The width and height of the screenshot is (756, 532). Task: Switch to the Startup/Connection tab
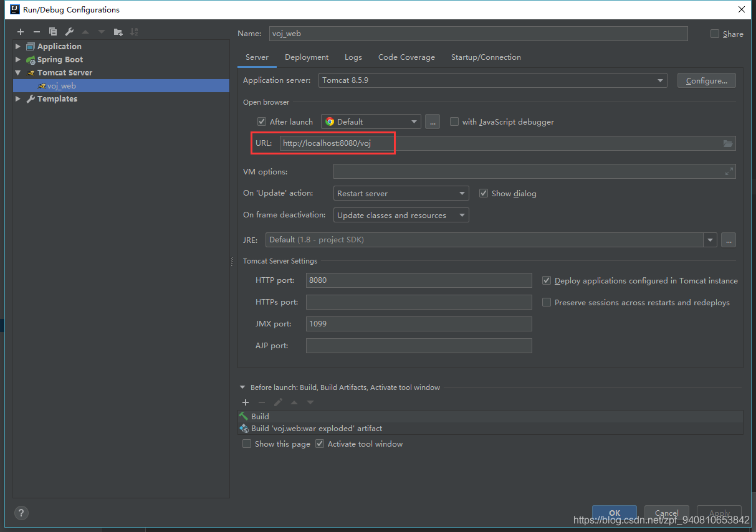click(x=486, y=57)
